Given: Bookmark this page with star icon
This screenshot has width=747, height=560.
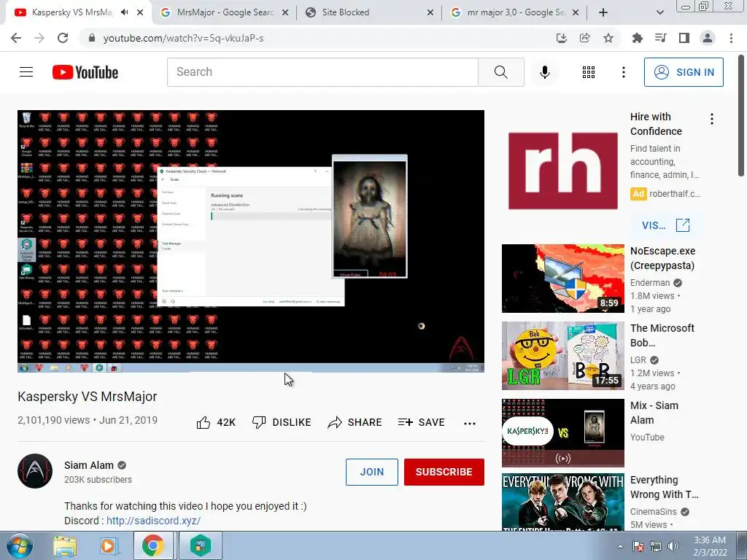Looking at the screenshot, I should 608,38.
